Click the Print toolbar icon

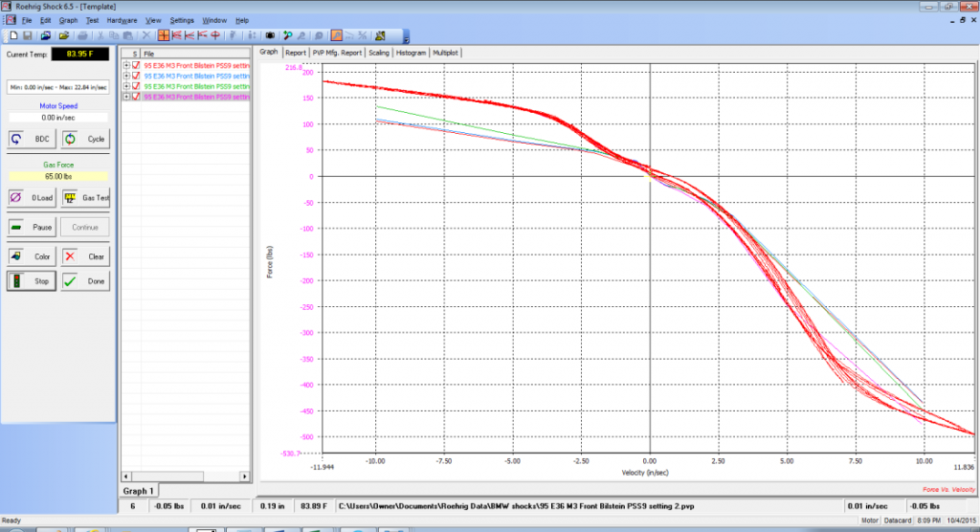[x=82, y=35]
